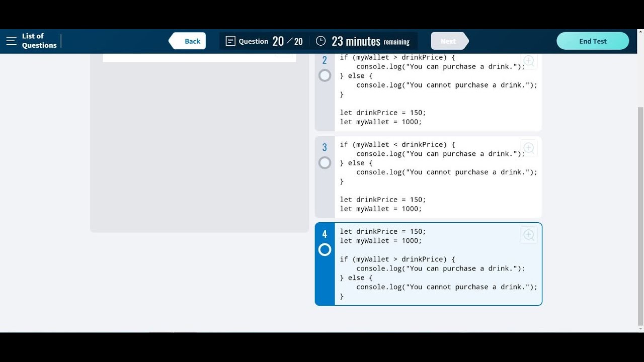Click the clock timer icon

(x=320, y=41)
